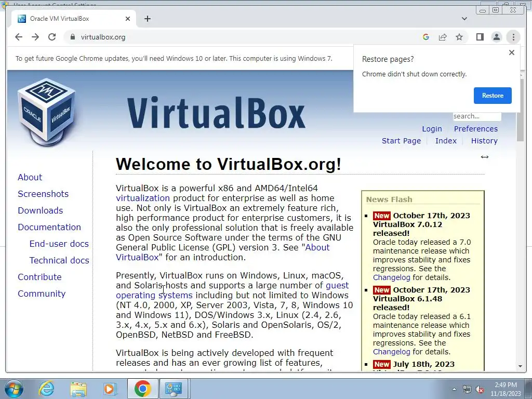Launch Internet Explorer from taskbar
This screenshot has height=399, width=532.
click(x=46, y=389)
